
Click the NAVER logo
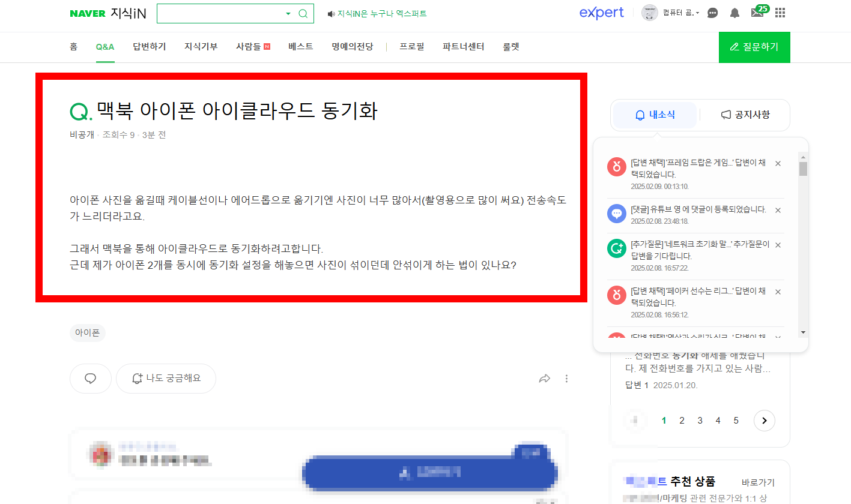point(88,13)
